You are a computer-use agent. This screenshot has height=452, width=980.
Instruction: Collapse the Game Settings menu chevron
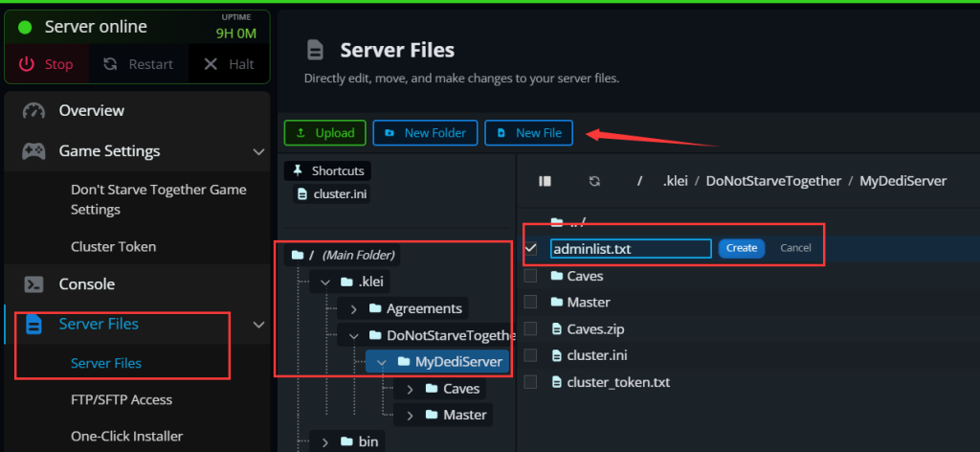click(x=258, y=151)
